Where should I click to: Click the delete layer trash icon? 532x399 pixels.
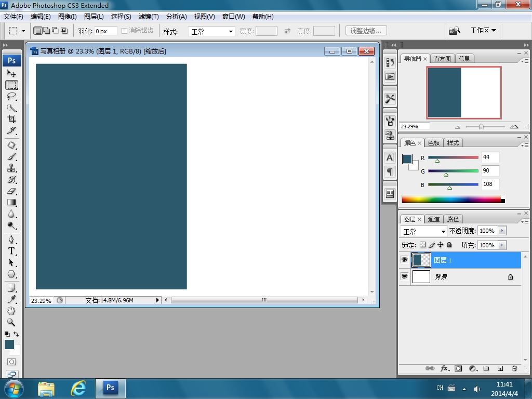pos(514,368)
